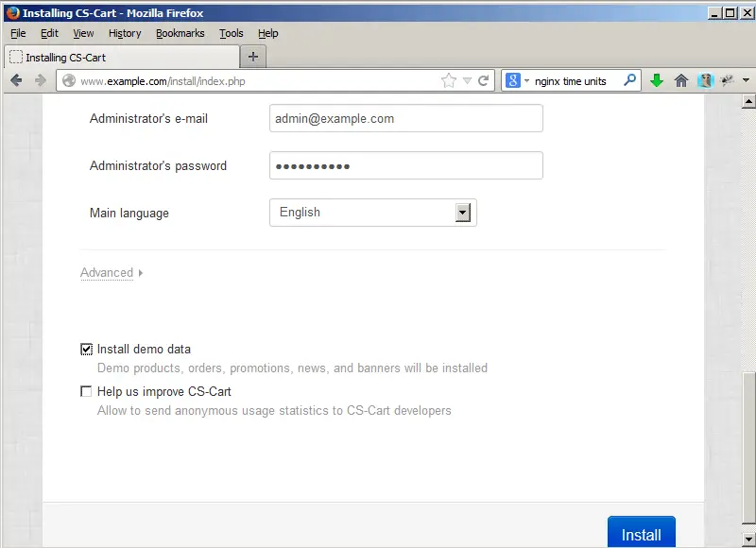Viewport: 756px width, 548px height.
Task: Open the Tools menu
Action: [231, 33]
